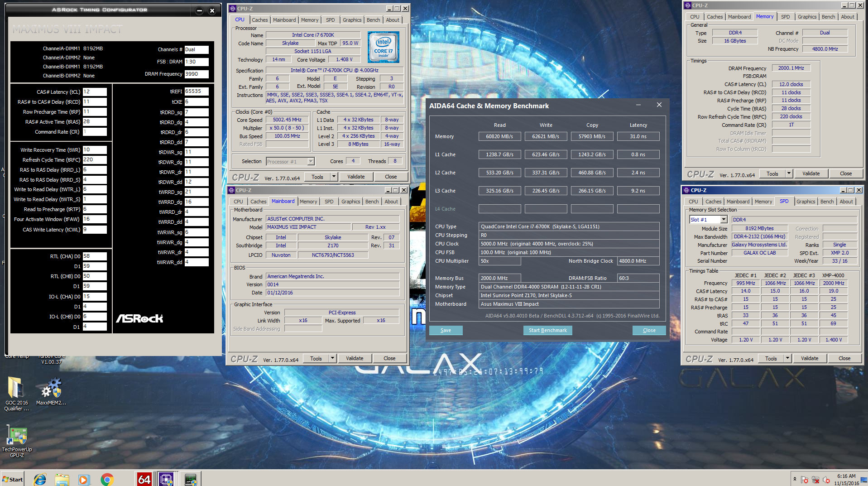Click the Part Number GALAX OC LAB value
The image size is (868, 486).
[x=759, y=253]
